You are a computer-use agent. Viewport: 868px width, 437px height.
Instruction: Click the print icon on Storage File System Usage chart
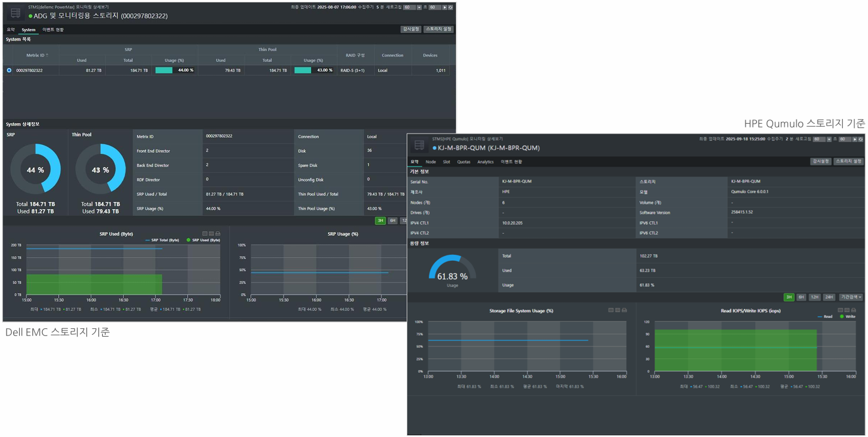(x=625, y=310)
